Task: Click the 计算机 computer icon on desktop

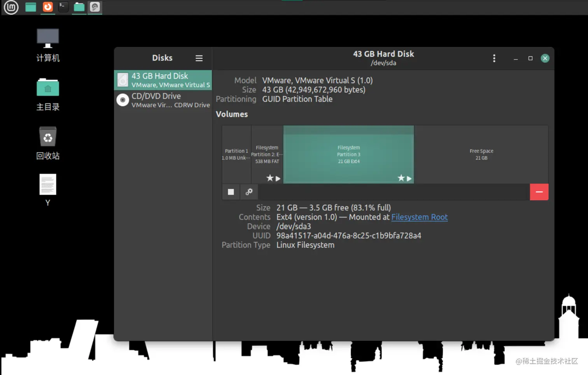Action: click(x=47, y=38)
